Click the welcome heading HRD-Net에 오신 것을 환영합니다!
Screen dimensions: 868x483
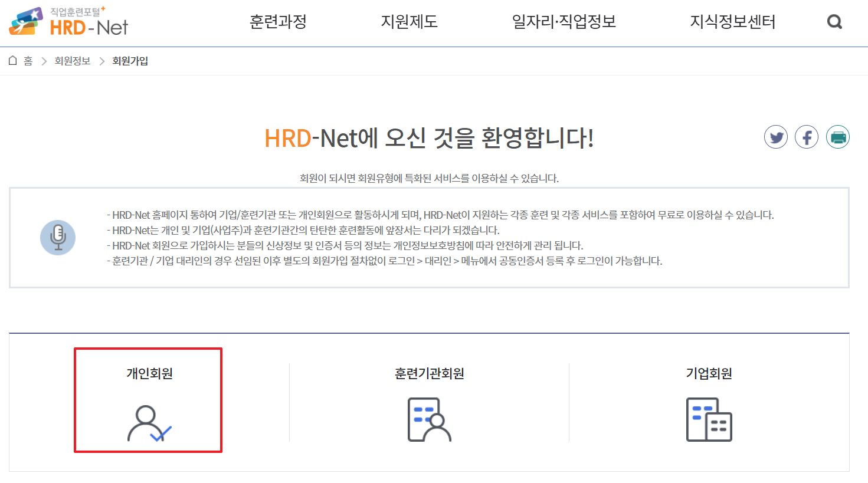(x=429, y=138)
